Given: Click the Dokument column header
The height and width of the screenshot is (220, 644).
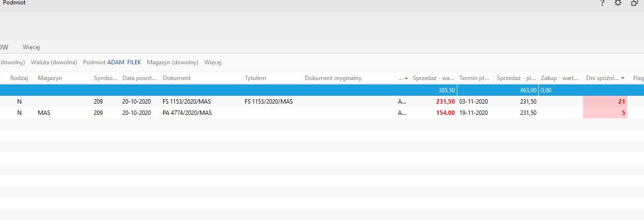Looking at the screenshot, I should tap(177, 78).
